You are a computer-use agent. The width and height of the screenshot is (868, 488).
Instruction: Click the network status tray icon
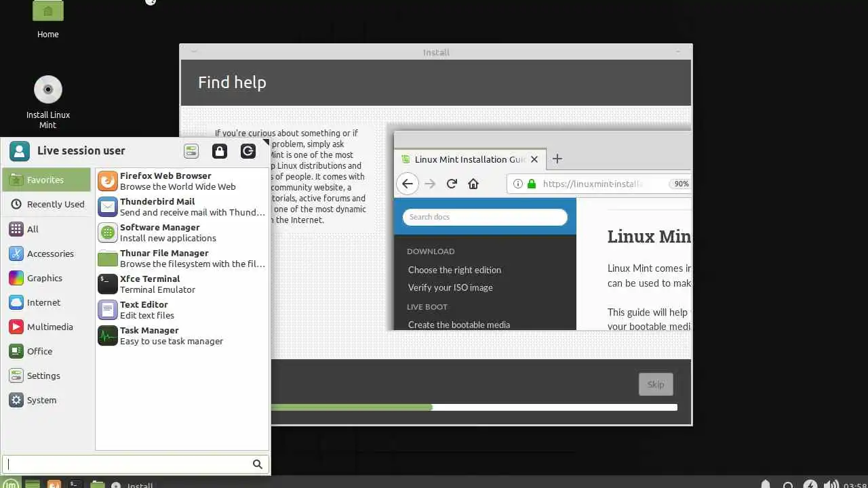tap(788, 484)
